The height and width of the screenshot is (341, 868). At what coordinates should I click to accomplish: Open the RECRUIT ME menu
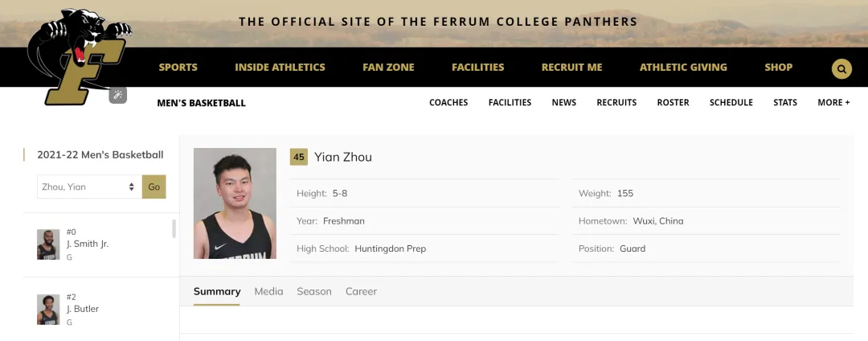pyautogui.click(x=571, y=68)
